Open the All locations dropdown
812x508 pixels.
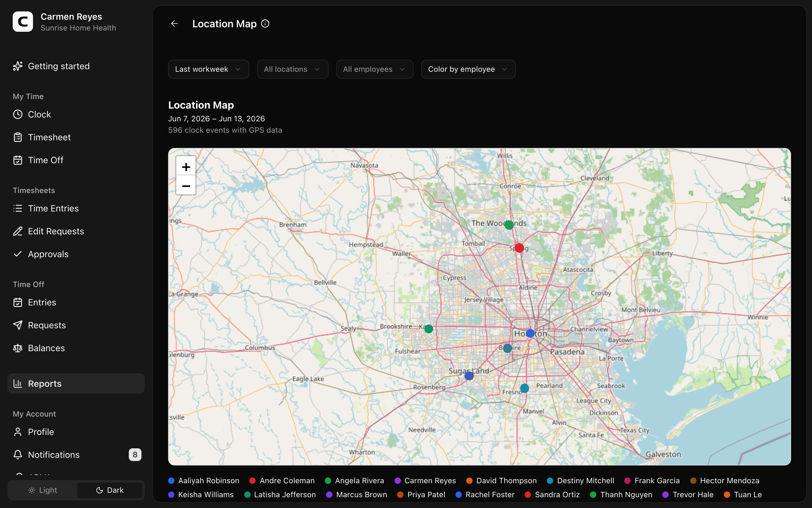(292, 69)
